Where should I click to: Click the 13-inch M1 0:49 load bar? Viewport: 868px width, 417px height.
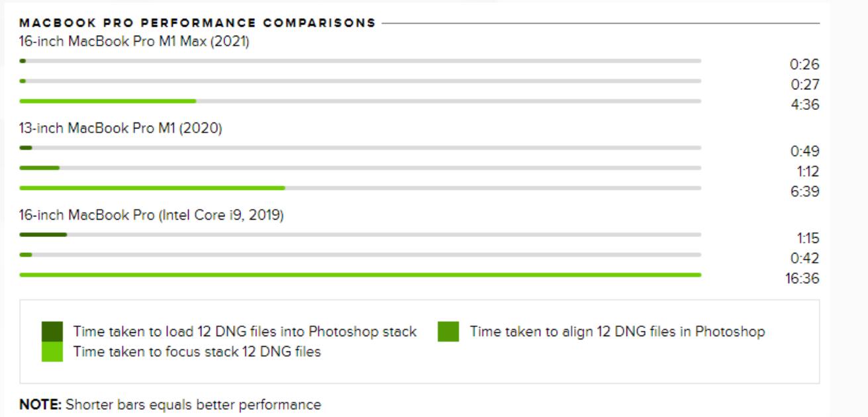coord(26,148)
